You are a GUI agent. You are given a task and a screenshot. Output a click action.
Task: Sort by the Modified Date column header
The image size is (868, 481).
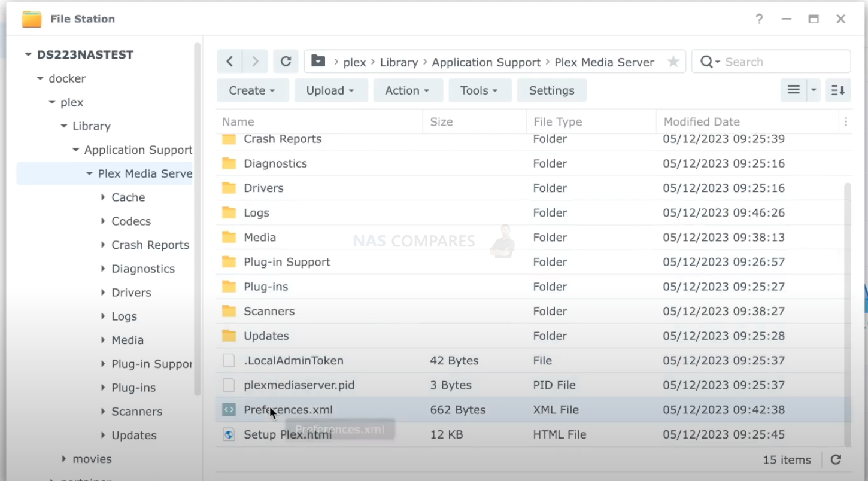[x=748, y=121]
